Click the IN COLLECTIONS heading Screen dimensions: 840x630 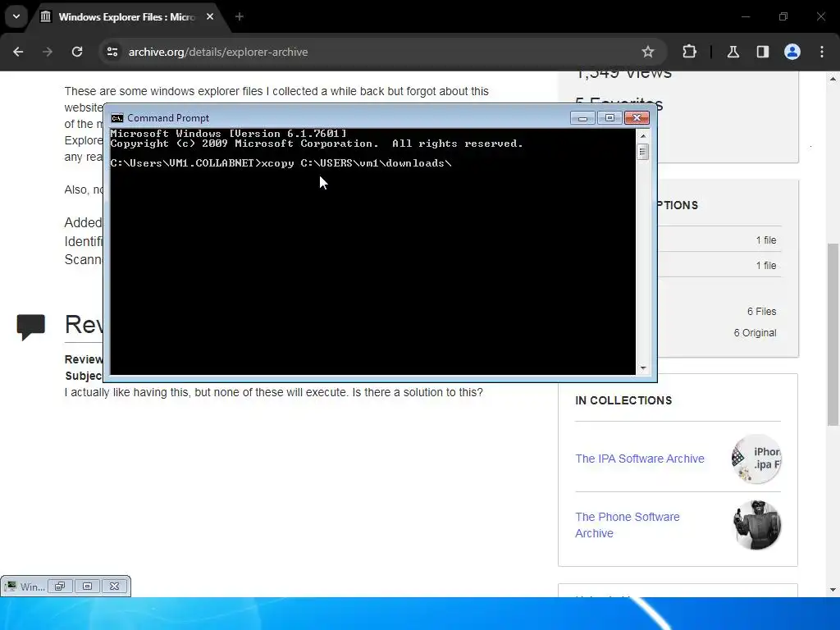click(623, 400)
